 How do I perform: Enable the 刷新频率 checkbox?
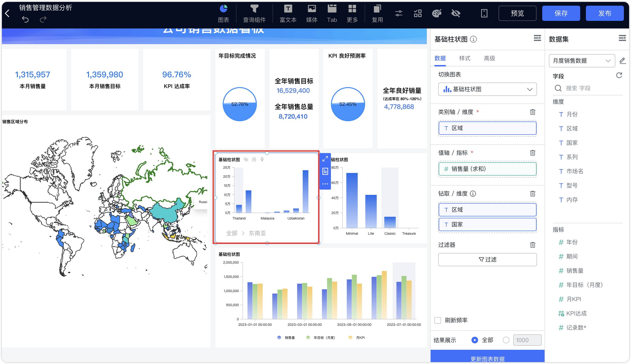pyautogui.click(x=438, y=320)
